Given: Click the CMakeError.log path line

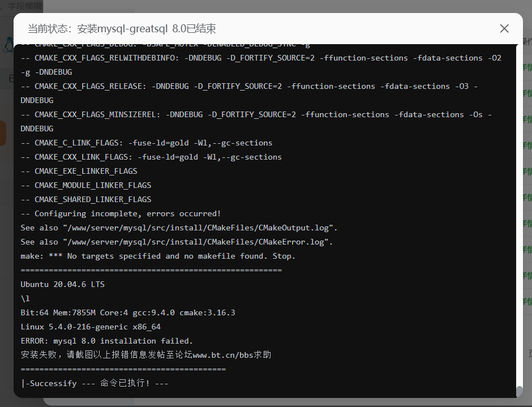Looking at the screenshot, I should pos(177,242).
